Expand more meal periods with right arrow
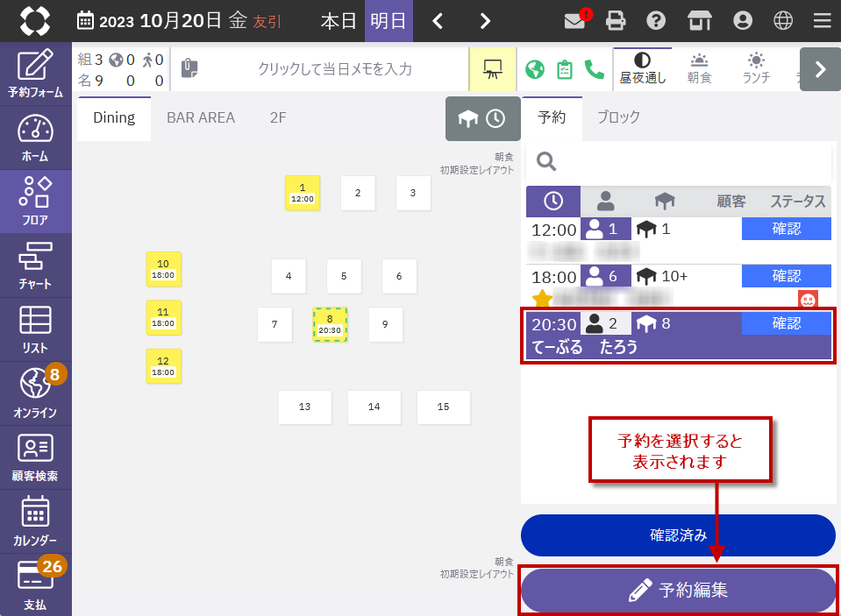The height and width of the screenshot is (616, 841). tap(820, 69)
